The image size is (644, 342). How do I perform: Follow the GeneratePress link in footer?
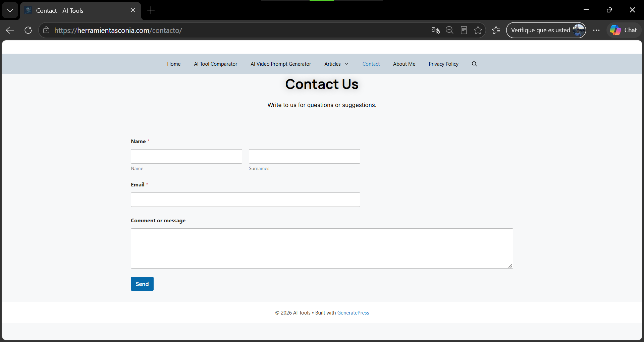tap(353, 312)
